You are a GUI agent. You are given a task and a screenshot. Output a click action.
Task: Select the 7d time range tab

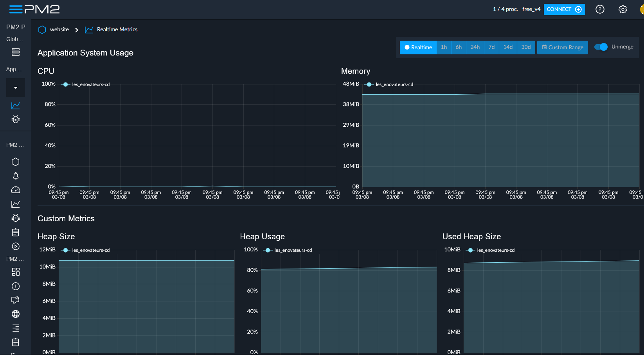[x=491, y=47]
